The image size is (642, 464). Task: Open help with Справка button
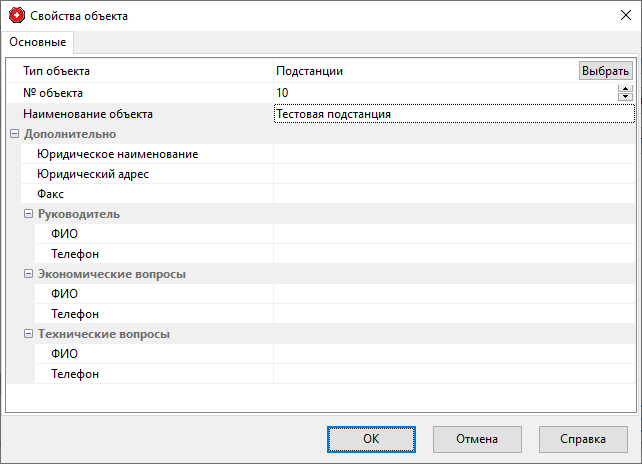tap(583, 439)
